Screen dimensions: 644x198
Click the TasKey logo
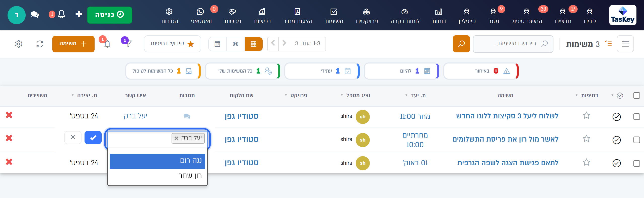[x=623, y=15]
